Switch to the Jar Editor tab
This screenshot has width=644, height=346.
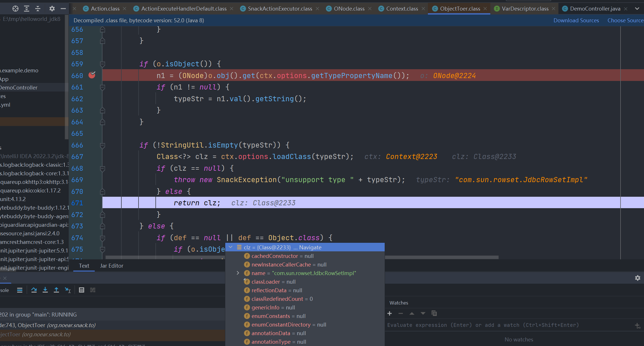tap(112, 266)
